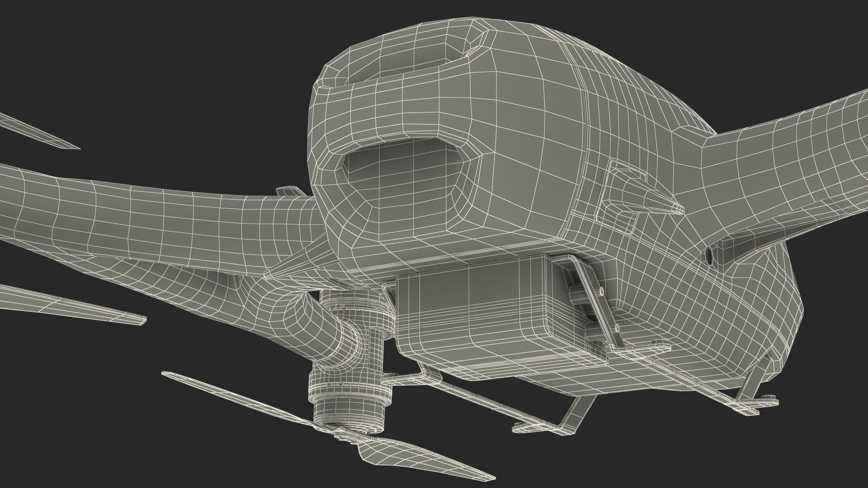
Task: Click the upper screw on the payload bracket
Action: pos(603,291)
